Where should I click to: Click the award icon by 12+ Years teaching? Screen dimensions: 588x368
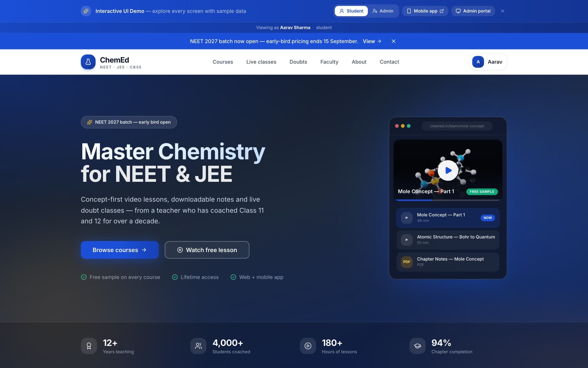(x=89, y=346)
